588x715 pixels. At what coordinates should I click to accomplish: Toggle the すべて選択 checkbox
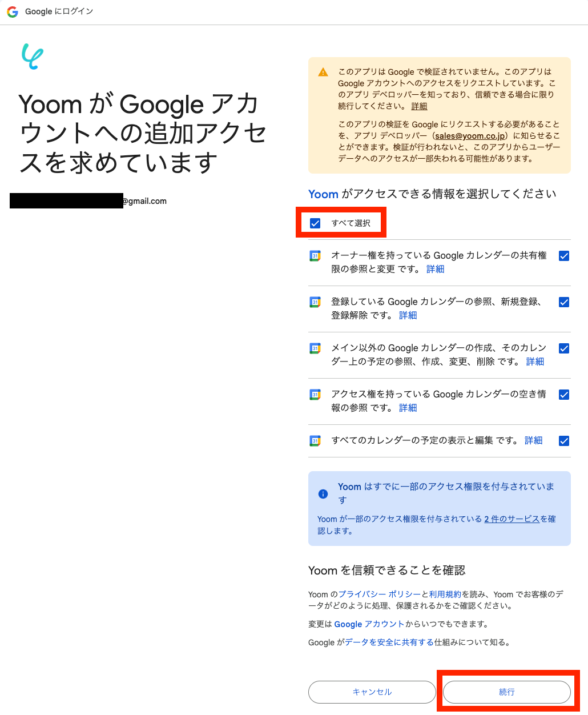(315, 223)
